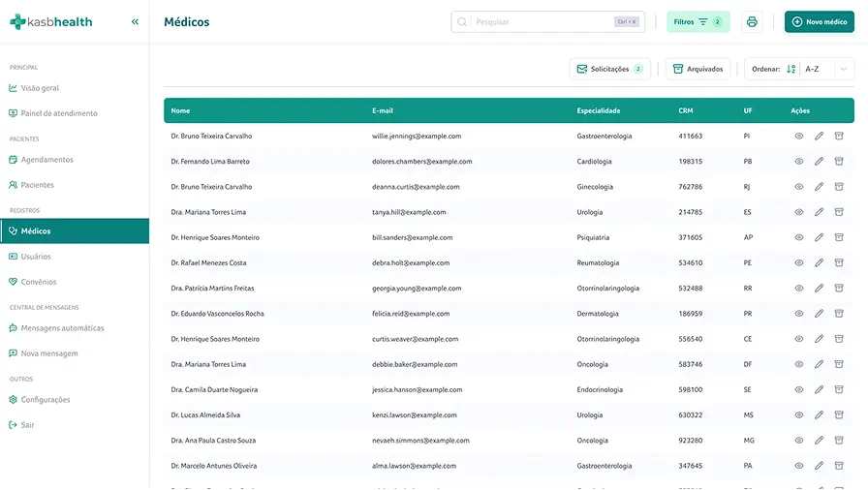868x490 pixels.
Task: Archive the doctor with CRM 411663
Action: click(839, 137)
